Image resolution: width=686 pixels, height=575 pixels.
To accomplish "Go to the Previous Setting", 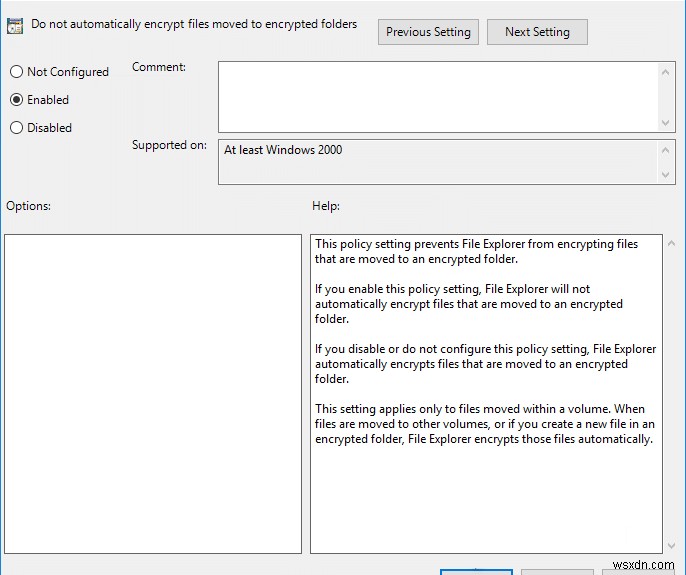I will [428, 32].
